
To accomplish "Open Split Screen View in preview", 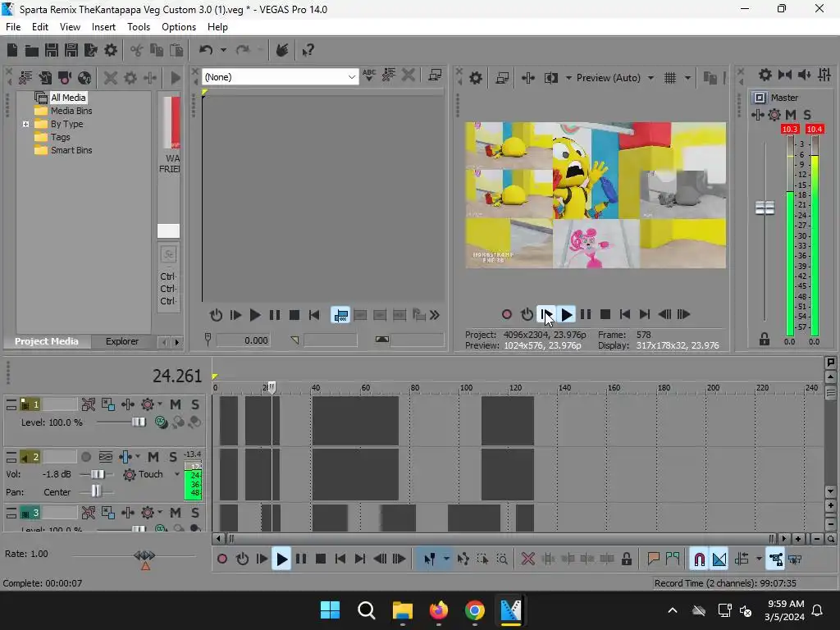I will click(551, 78).
